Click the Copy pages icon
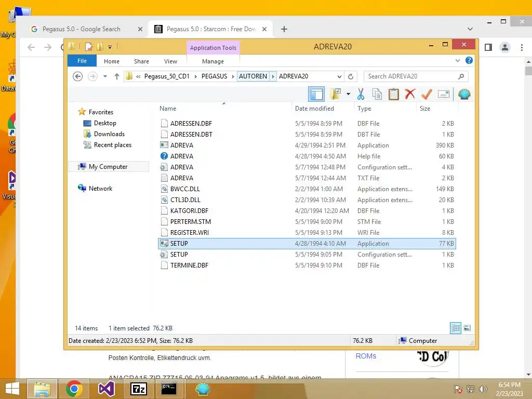The image size is (532, 399). (377, 94)
